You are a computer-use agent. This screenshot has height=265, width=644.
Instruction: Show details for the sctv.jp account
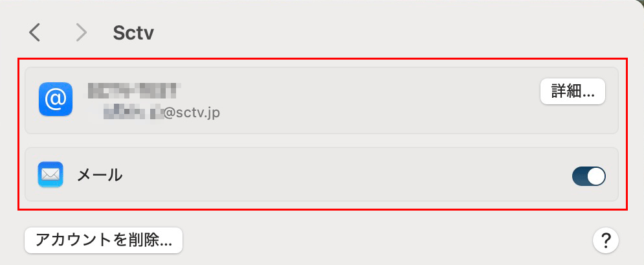573,91
